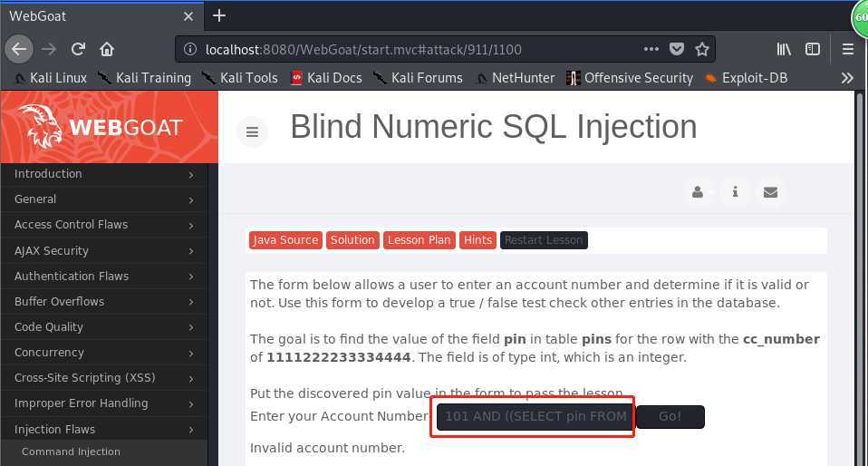Expand Concurrency section
This screenshot has width=868, height=466.
coord(104,353)
